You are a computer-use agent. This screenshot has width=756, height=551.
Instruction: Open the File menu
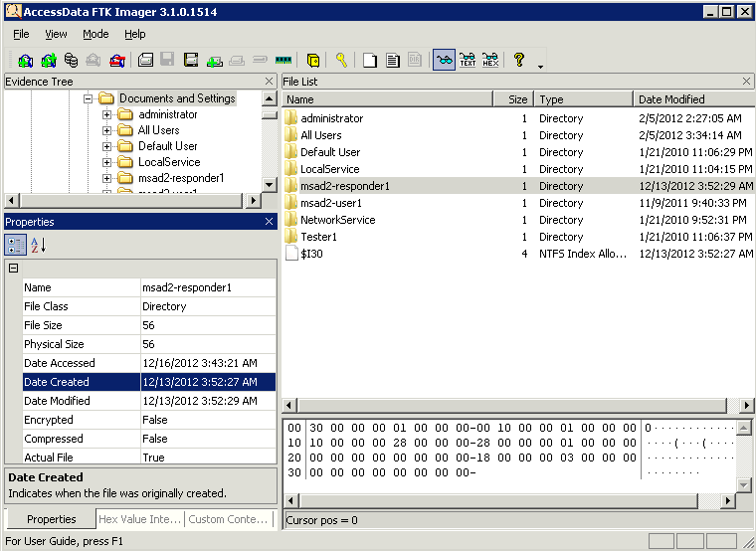(21, 34)
